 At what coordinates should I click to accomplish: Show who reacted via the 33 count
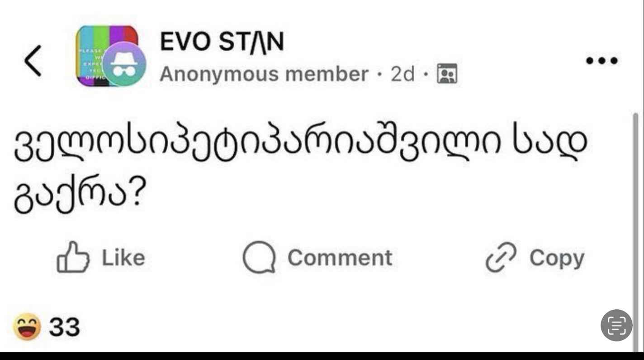[64, 327]
